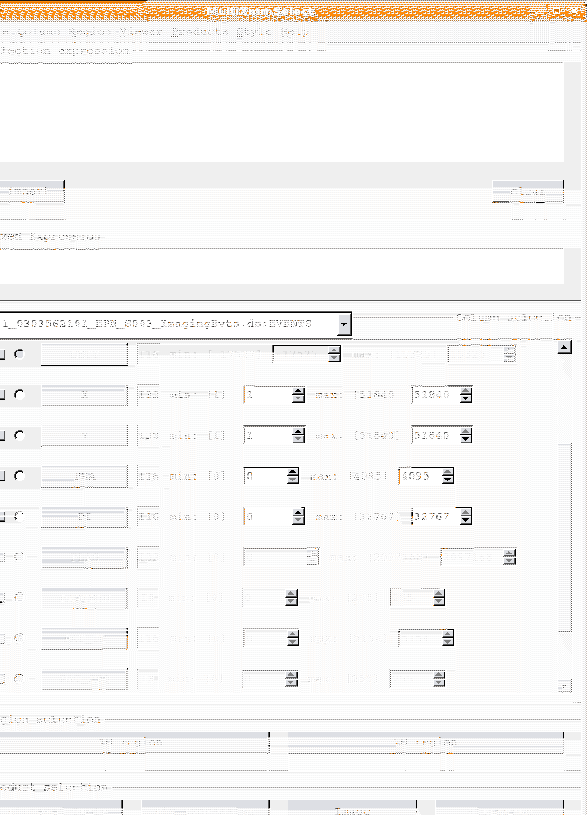Click the stepper arrows of PI min

click(x=298, y=517)
